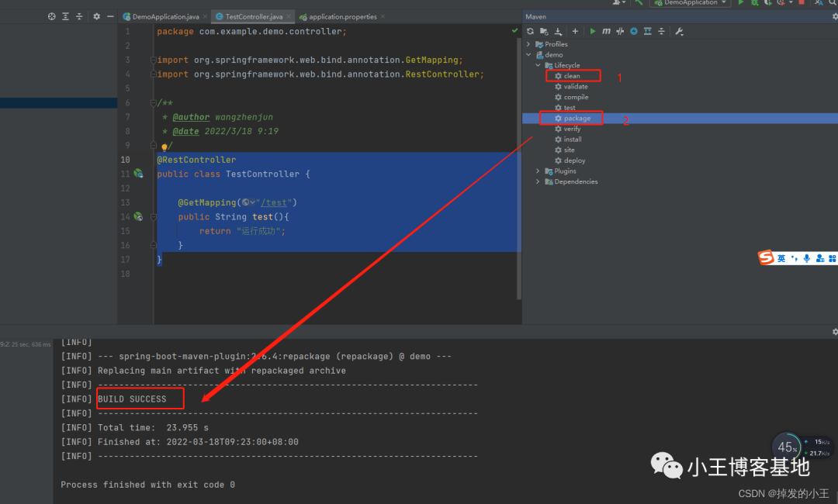Expand Profiles node in Maven tree
Image resolution: width=838 pixels, height=504 pixels.
[528, 44]
